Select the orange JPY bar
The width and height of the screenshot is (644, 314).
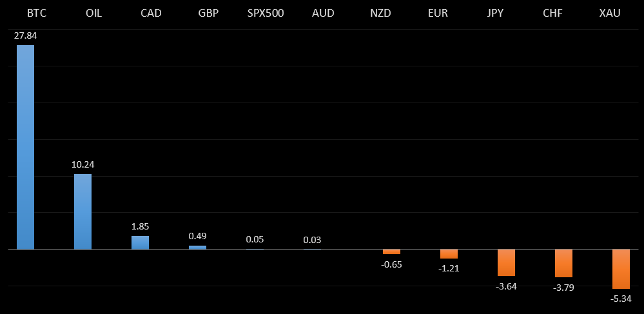[506, 262]
